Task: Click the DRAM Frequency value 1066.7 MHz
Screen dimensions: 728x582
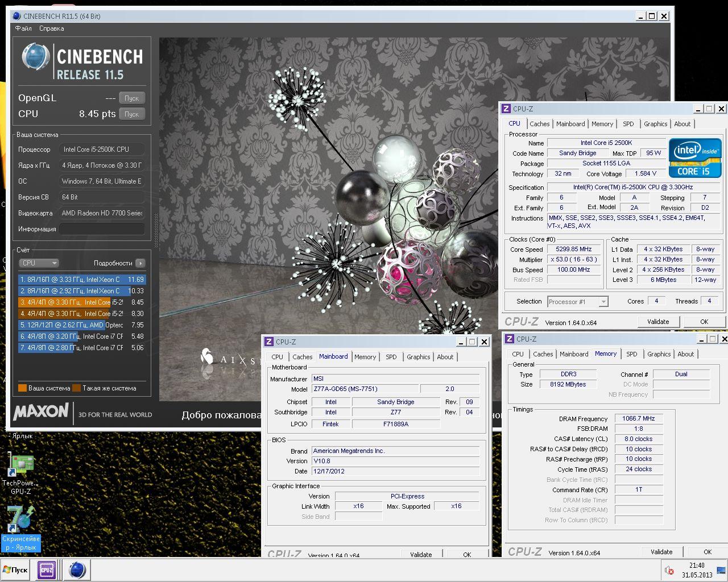Action: click(x=639, y=418)
